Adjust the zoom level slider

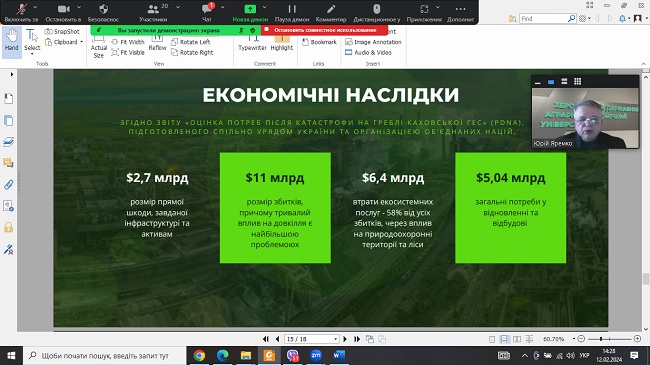tap(601, 339)
